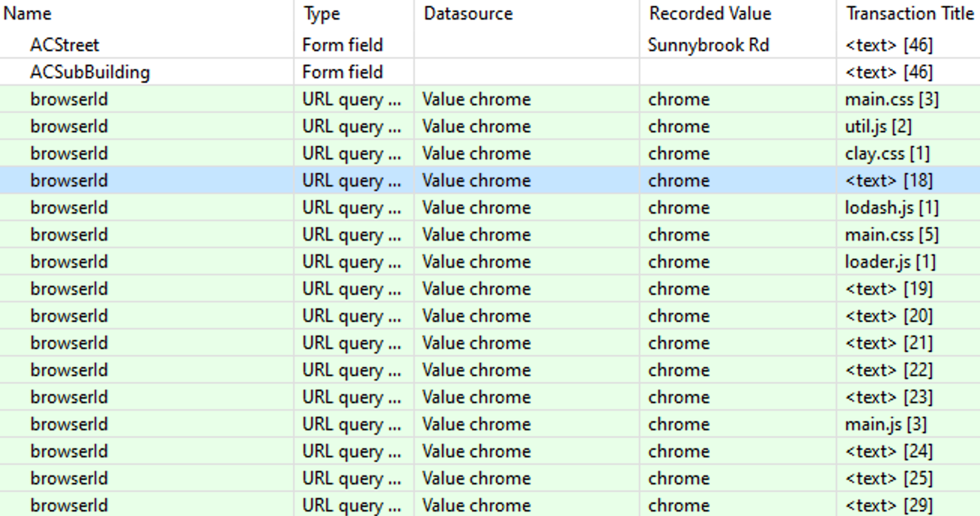Select the ACSubBuilding row name
The height and width of the screenshot is (516, 980).
click(89, 72)
